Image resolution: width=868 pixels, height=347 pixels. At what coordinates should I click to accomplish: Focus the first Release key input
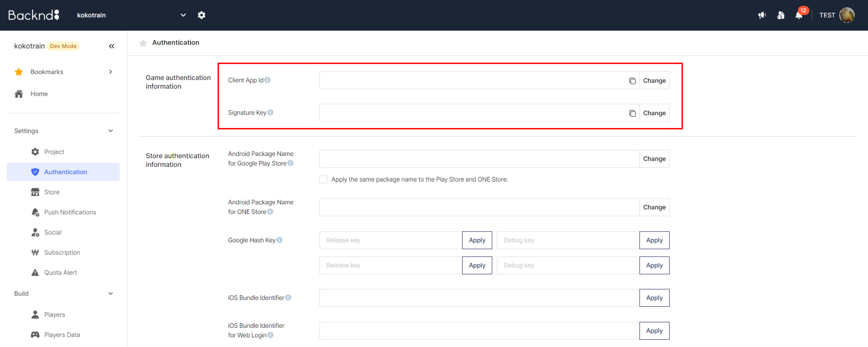(391, 240)
